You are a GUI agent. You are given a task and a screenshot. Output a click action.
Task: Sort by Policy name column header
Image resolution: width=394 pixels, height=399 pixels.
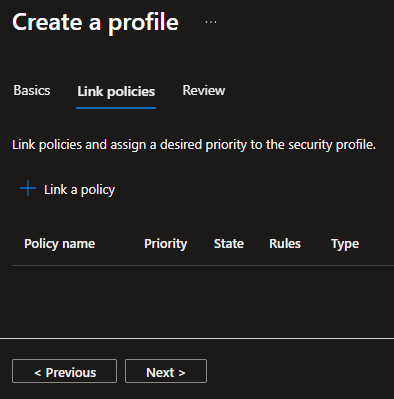click(60, 244)
